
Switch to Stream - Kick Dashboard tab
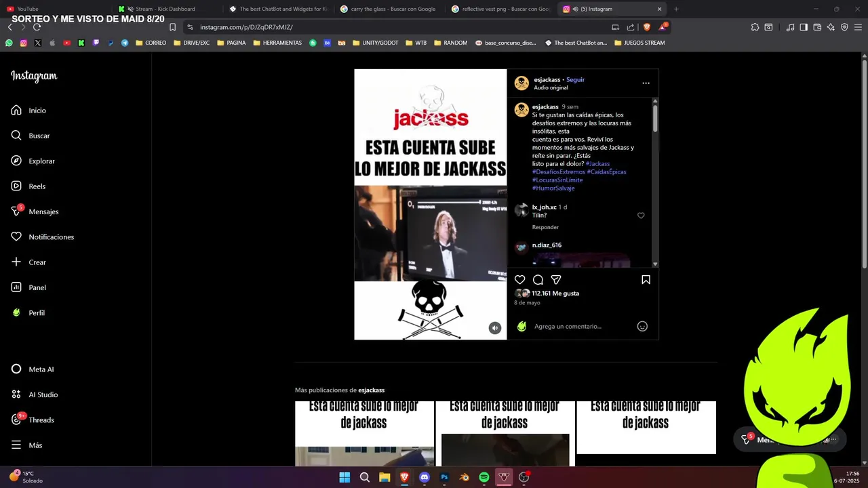pos(165,9)
